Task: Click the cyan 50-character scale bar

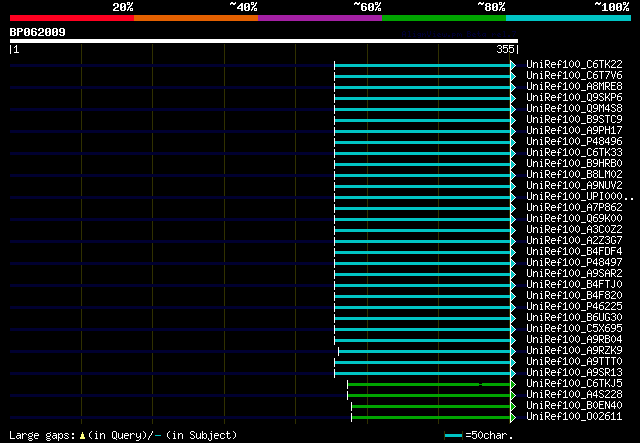Action: click(x=453, y=436)
